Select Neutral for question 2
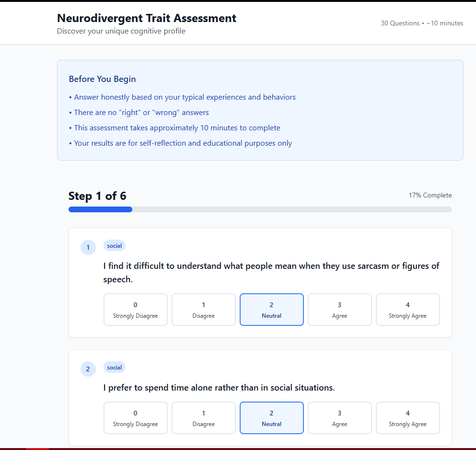The width and height of the screenshot is (476, 450). click(x=272, y=418)
